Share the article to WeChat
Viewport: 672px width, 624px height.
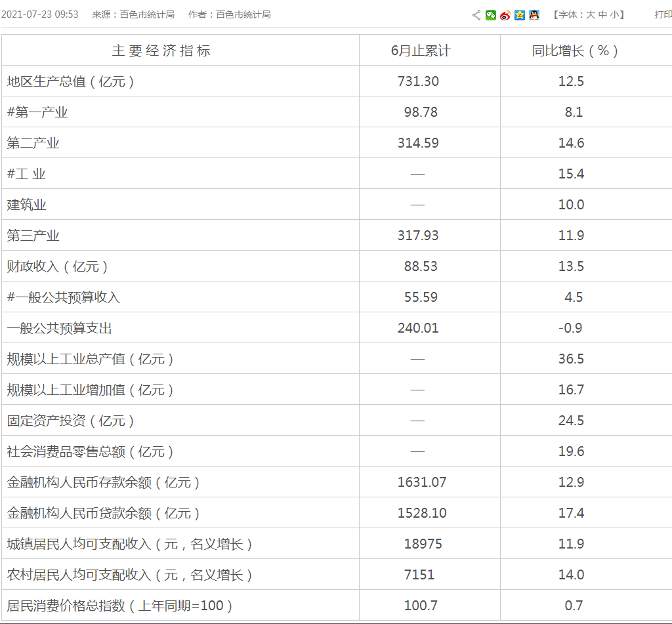491,15
